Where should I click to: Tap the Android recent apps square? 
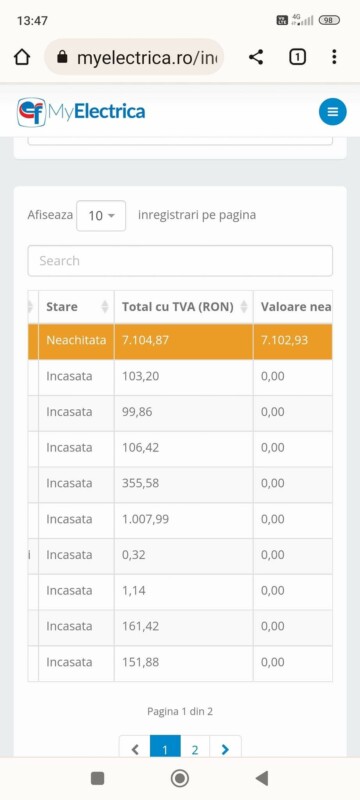coord(97,778)
